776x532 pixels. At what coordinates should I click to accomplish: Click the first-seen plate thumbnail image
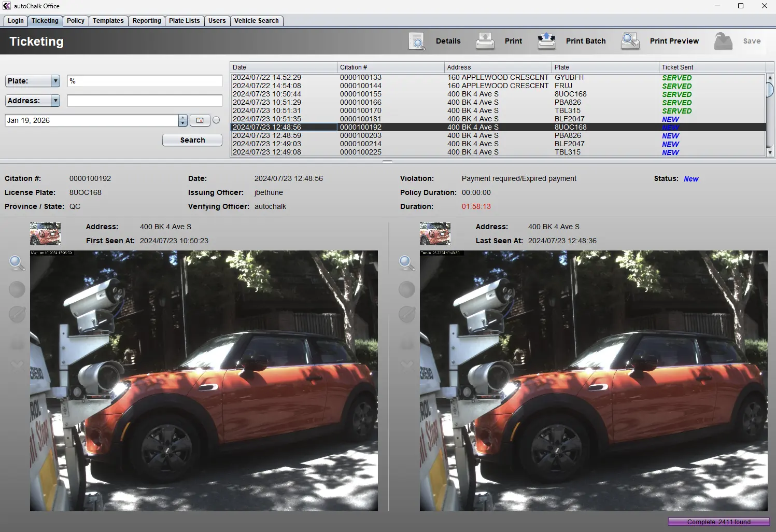(x=46, y=233)
